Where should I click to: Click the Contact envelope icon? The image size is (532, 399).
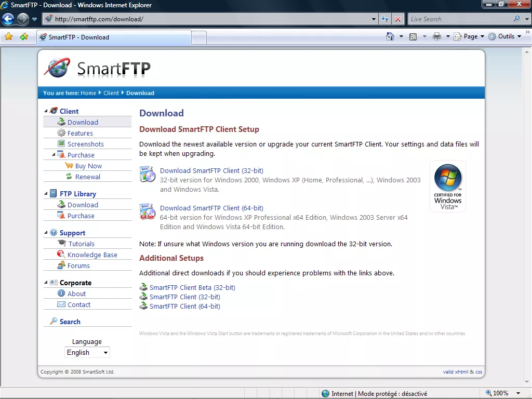point(61,304)
